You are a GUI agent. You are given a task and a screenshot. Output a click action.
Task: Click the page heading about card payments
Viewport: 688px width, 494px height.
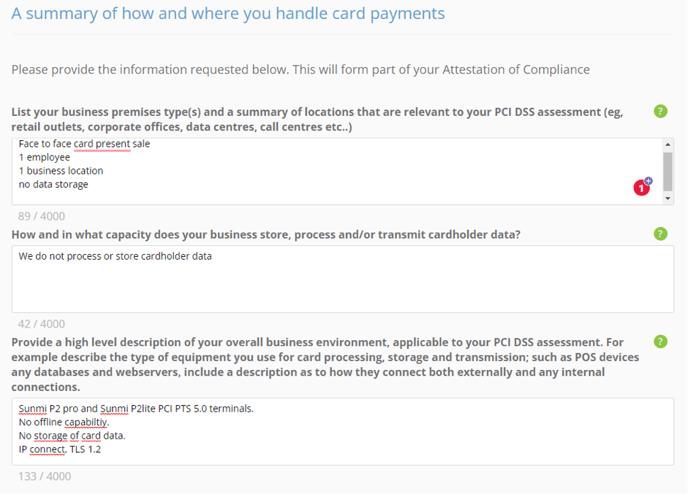click(x=228, y=14)
